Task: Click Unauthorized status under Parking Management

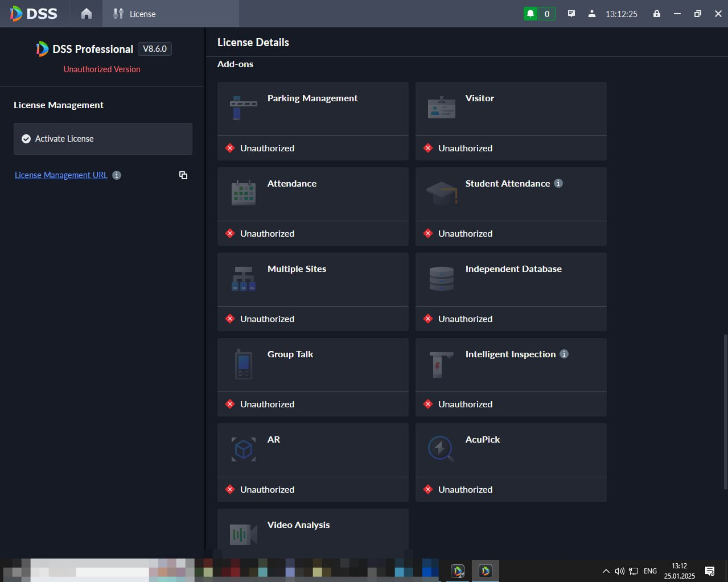Action: tap(267, 148)
